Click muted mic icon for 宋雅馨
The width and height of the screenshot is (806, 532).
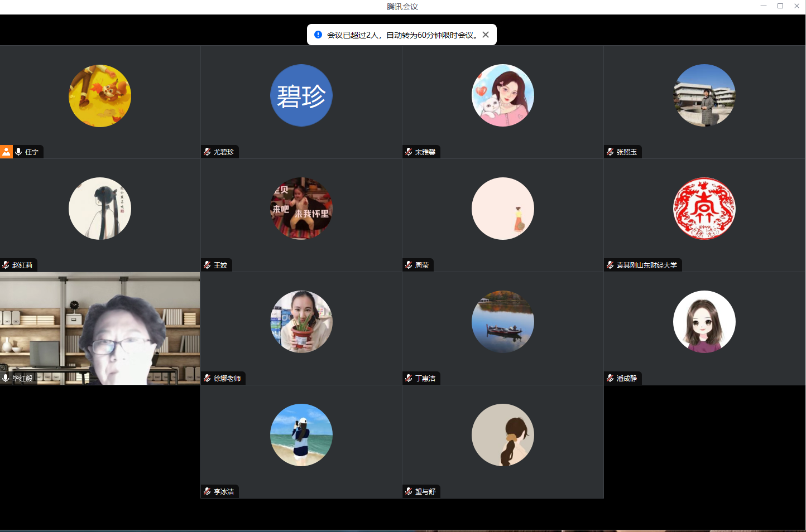point(409,152)
